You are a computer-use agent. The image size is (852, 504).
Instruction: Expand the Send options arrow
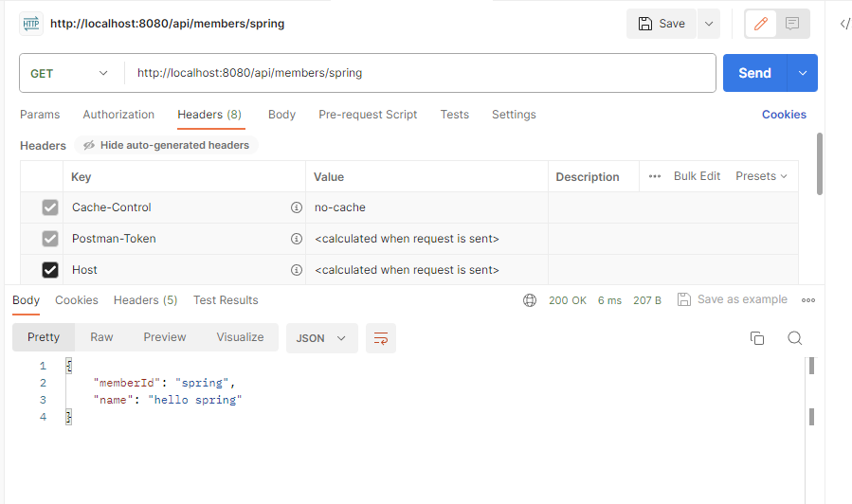pyautogui.click(x=803, y=73)
